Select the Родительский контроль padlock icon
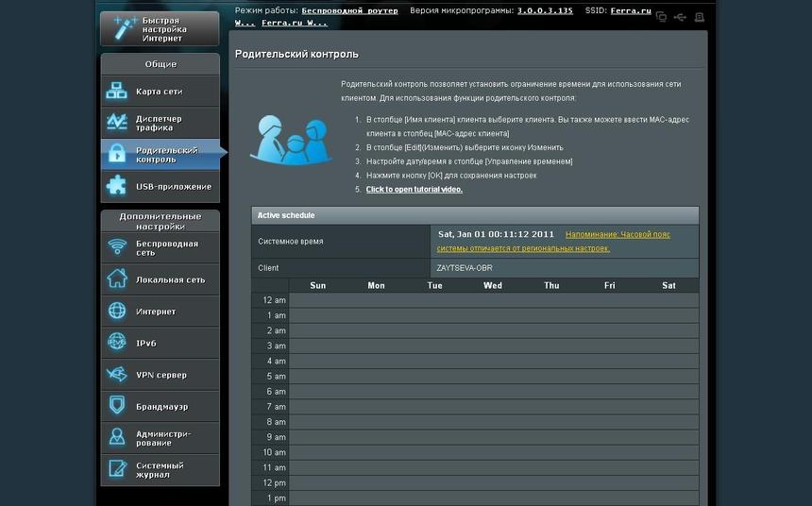The image size is (812, 506). (x=117, y=154)
